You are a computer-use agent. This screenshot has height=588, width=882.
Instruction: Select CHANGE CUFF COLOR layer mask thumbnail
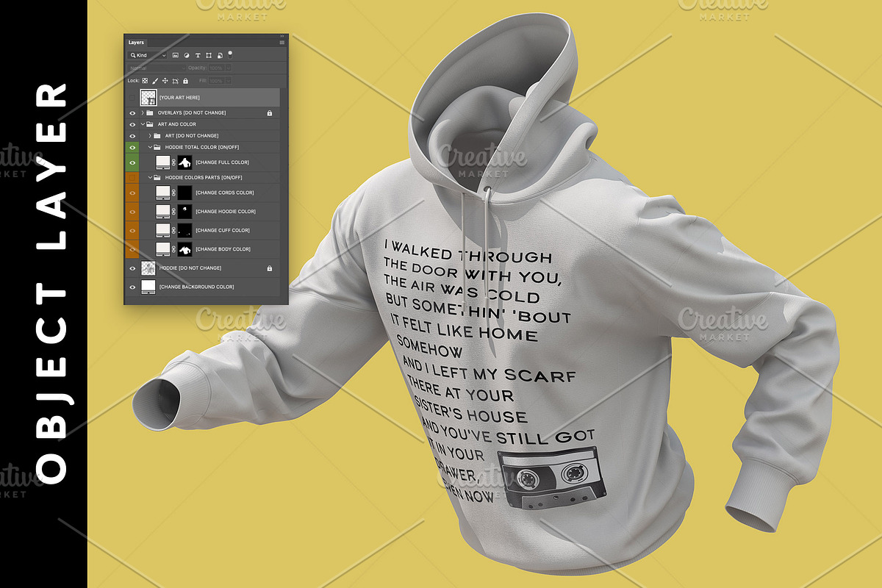pos(184,231)
